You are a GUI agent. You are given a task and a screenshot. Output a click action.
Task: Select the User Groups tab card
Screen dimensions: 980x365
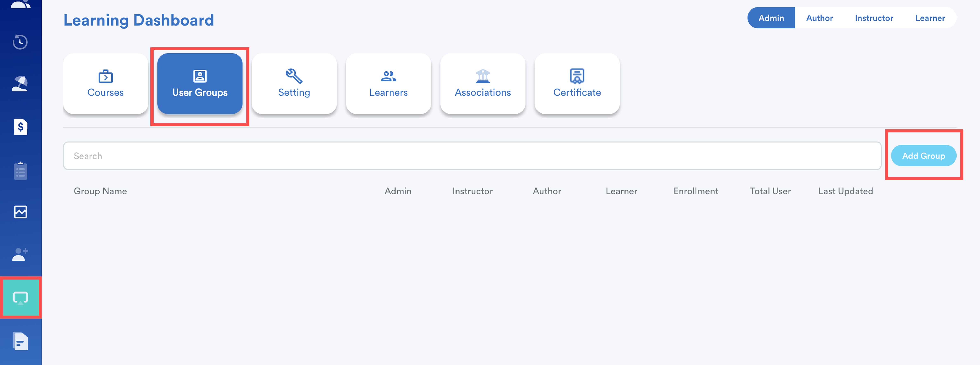point(200,84)
